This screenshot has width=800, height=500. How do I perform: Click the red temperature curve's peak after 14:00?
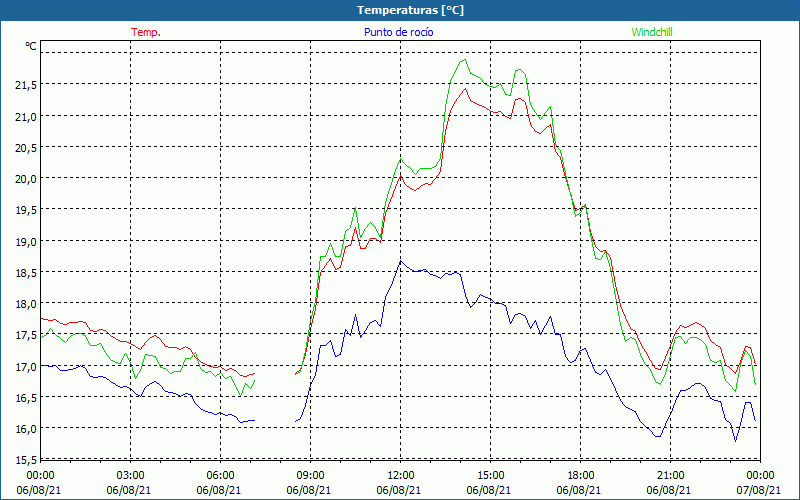pos(465,89)
